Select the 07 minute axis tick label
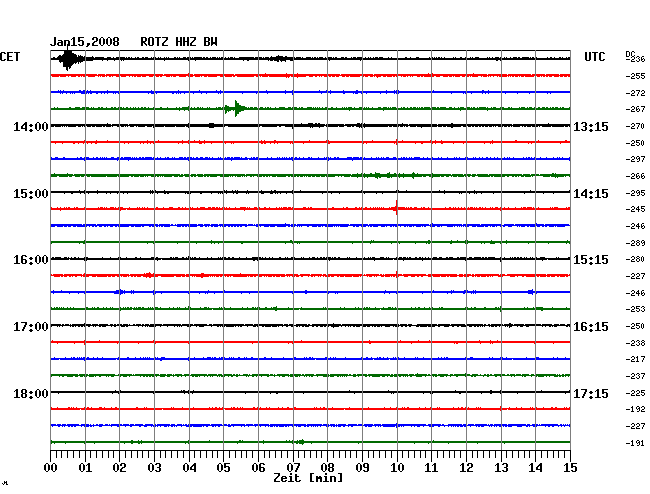 point(293,468)
